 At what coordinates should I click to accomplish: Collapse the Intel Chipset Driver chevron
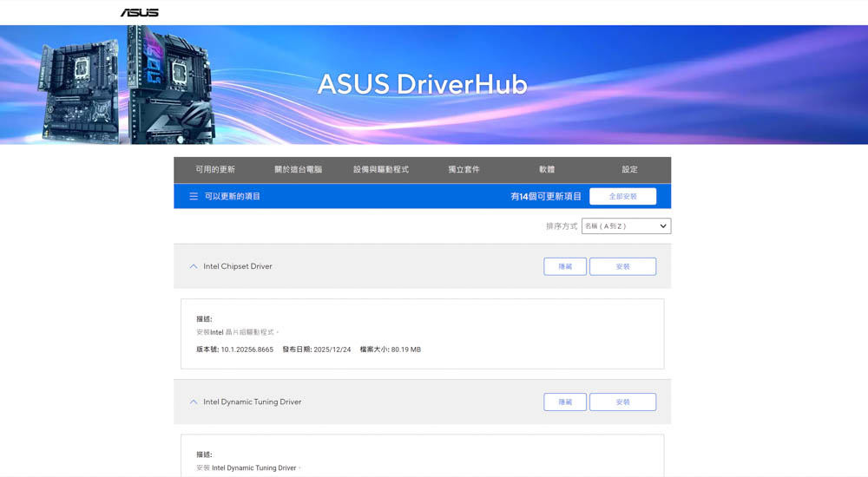194,266
